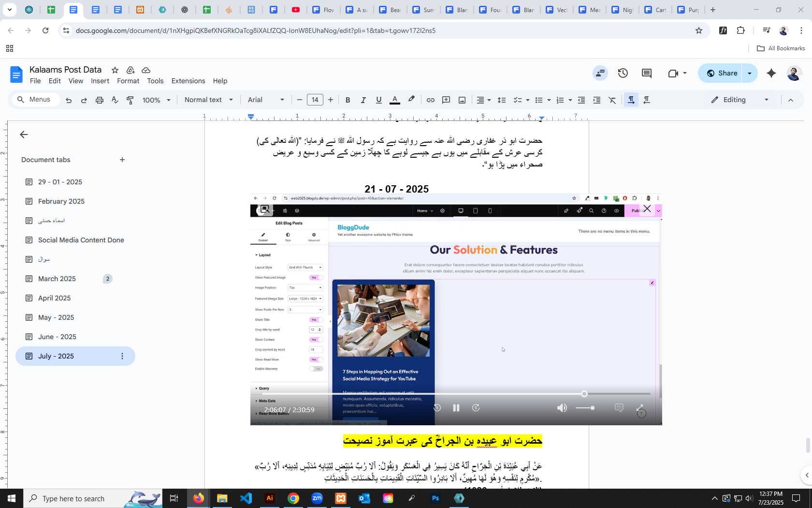Image resolution: width=812 pixels, height=508 pixels.
Task: Seek on the video progress bar
Action: [456, 394]
